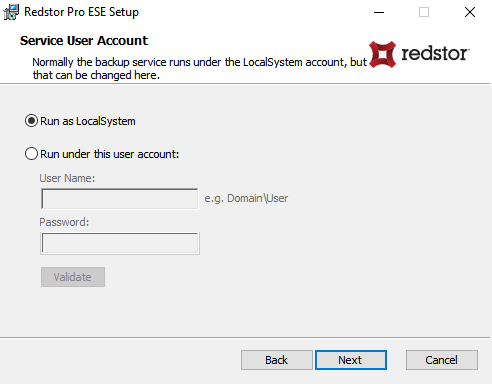Click the 'Password:' label
This screenshot has width=492, height=384.
coord(64,222)
